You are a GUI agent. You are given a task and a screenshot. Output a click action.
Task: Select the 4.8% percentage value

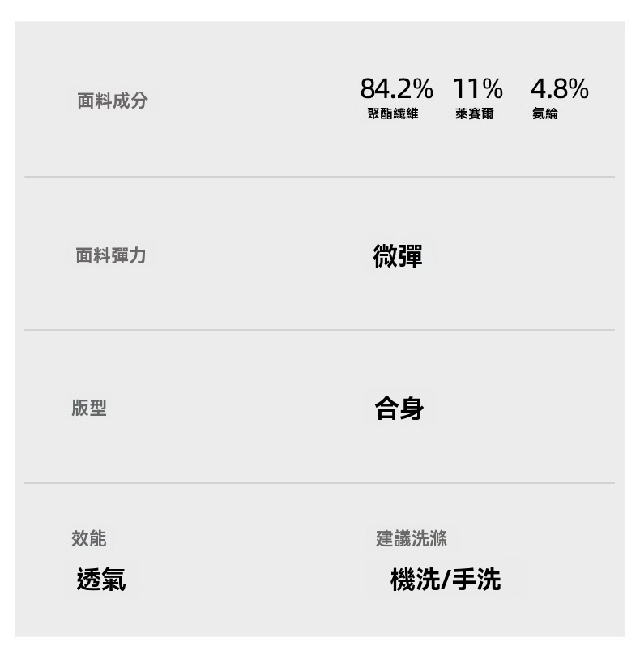click(x=559, y=88)
